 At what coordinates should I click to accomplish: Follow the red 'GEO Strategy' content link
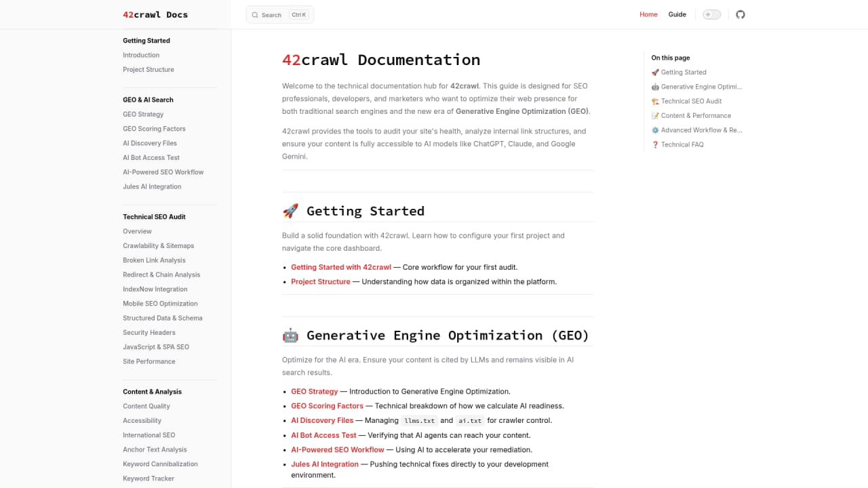(314, 392)
